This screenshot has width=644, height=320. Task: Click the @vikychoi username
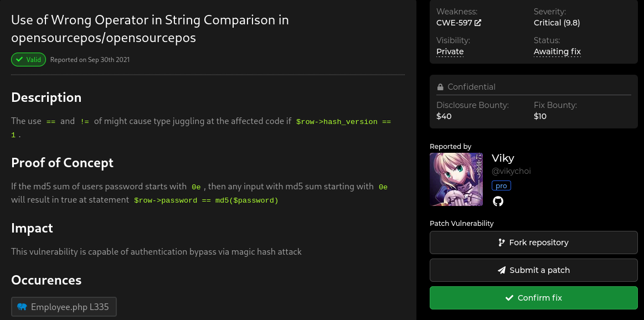pyautogui.click(x=511, y=171)
